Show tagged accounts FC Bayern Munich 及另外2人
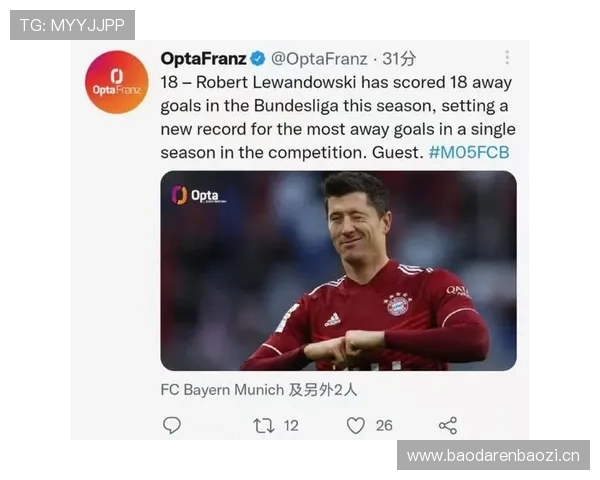Image resolution: width=600 pixels, height=480 pixels. pyautogui.click(x=259, y=390)
